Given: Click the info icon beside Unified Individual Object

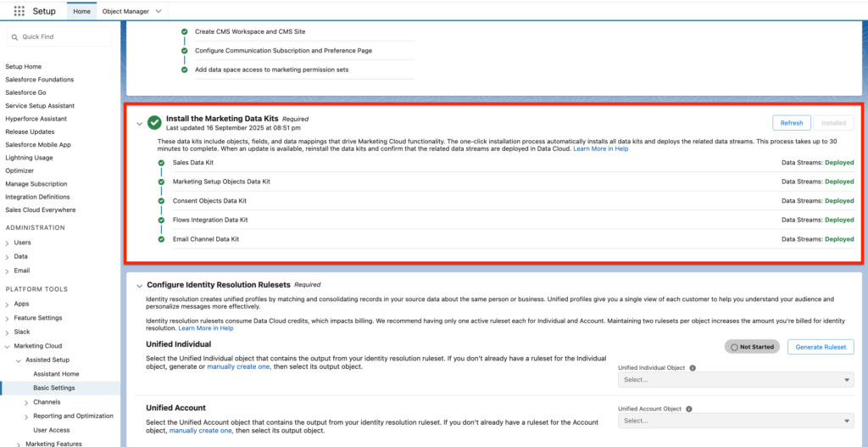Looking at the screenshot, I should pos(693,368).
